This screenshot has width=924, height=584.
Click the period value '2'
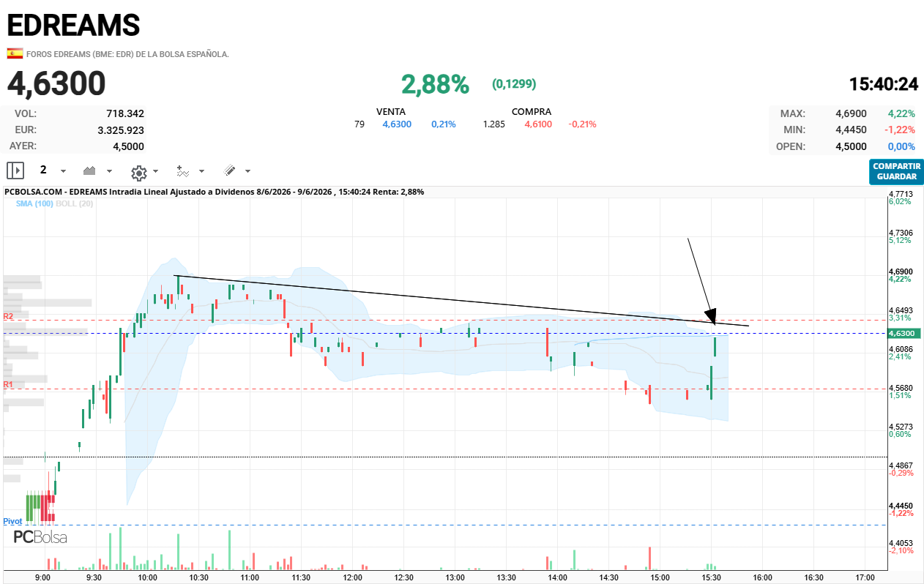point(43,170)
